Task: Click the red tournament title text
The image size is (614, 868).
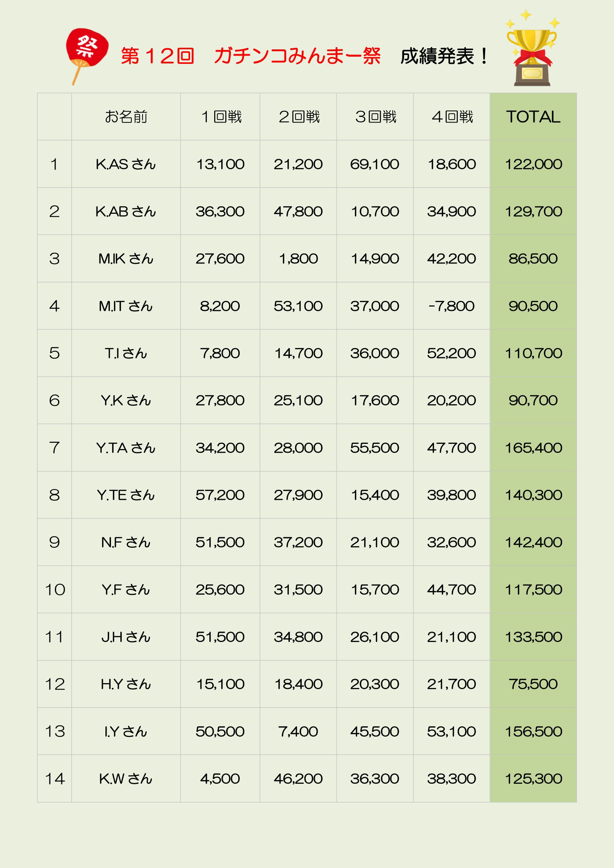Action: click(250, 56)
